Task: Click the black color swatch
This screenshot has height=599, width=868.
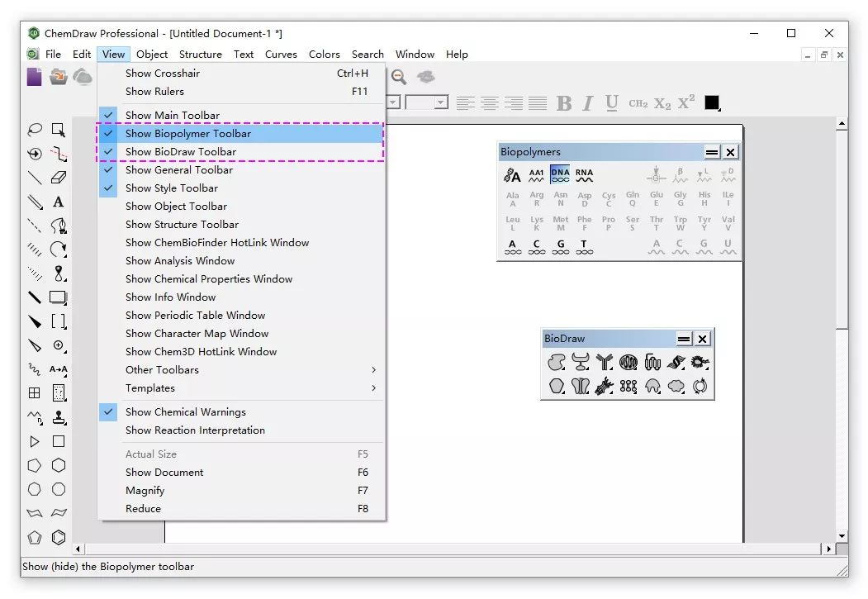Action: tap(712, 103)
